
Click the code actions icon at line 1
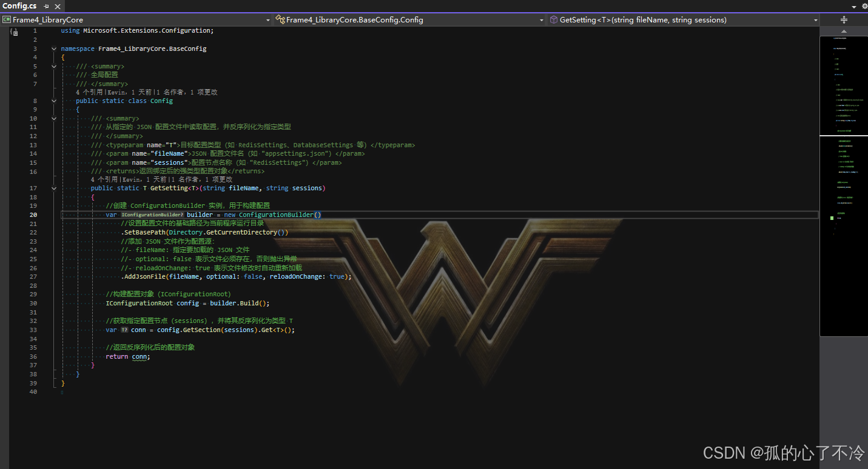pos(14,31)
